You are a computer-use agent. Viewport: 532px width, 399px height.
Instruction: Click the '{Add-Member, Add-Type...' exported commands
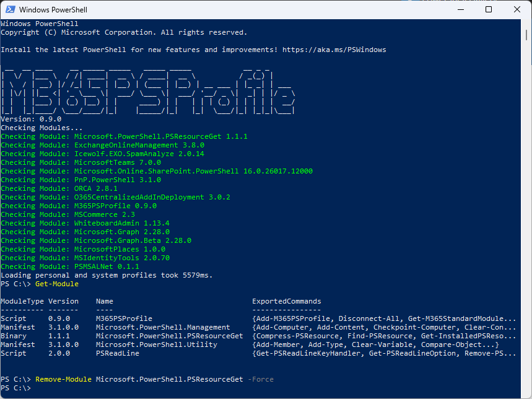[x=375, y=344]
